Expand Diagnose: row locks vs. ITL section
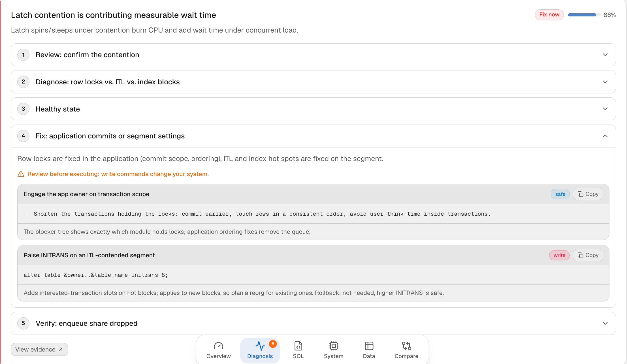Screen dimensions: 627x364 (313, 82)
